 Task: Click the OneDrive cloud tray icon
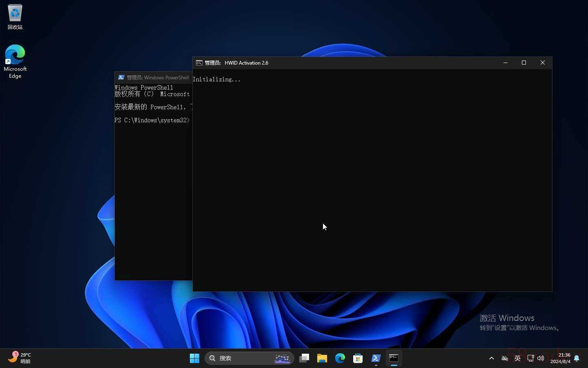pos(505,358)
